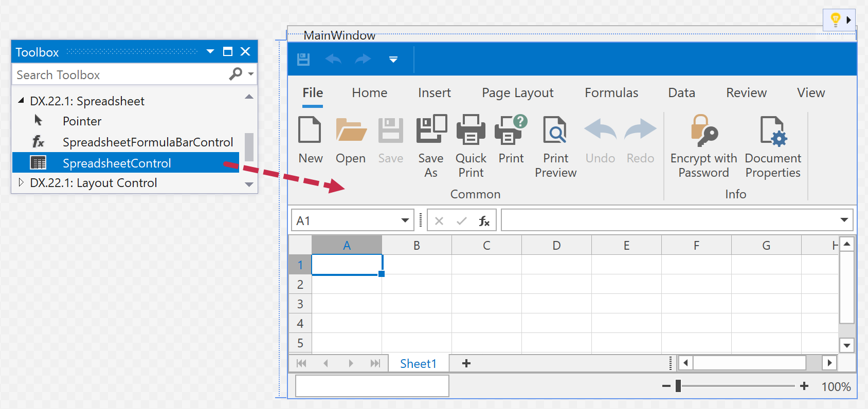Click the New document icon
The image size is (868, 409).
tap(310, 129)
